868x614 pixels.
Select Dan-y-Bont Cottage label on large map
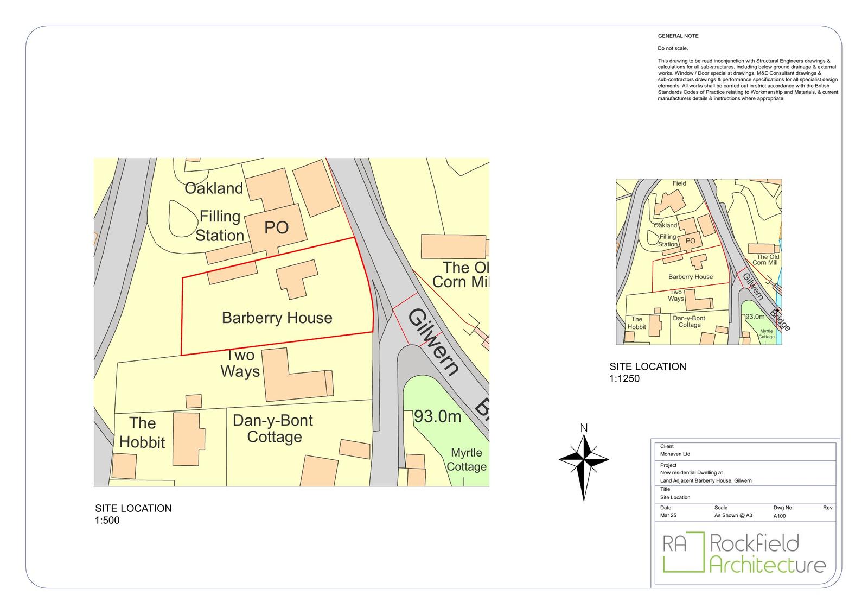click(273, 428)
